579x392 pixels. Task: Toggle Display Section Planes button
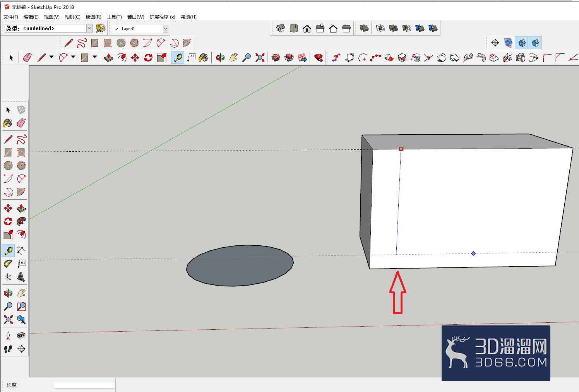[x=508, y=43]
